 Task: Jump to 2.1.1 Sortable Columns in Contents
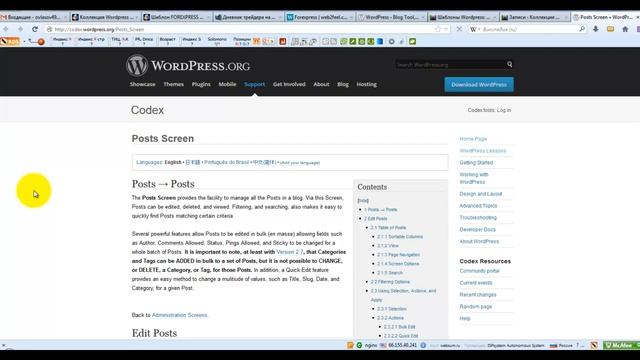pyautogui.click(x=400, y=237)
